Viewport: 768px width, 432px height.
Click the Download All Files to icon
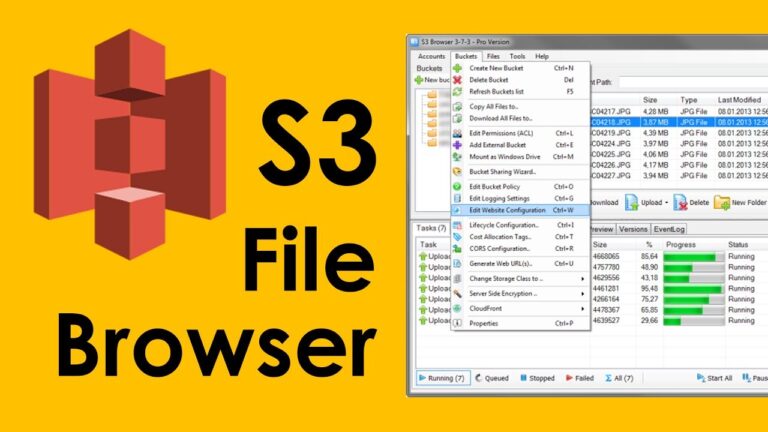[x=457, y=118]
